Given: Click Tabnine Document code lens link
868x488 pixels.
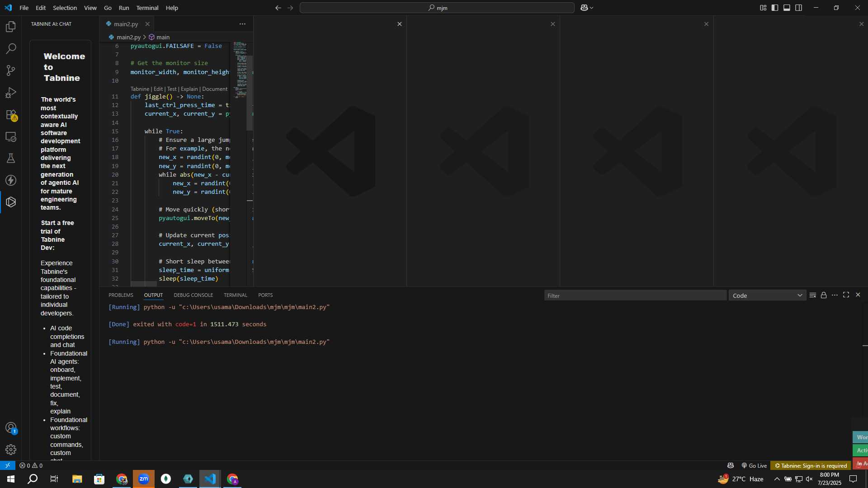Looking at the screenshot, I should coord(215,89).
